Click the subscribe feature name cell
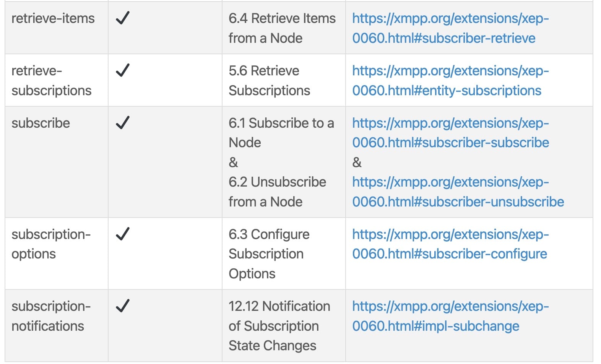The width and height of the screenshot is (601, 364). pyautogui.click(x=41, y=123)
